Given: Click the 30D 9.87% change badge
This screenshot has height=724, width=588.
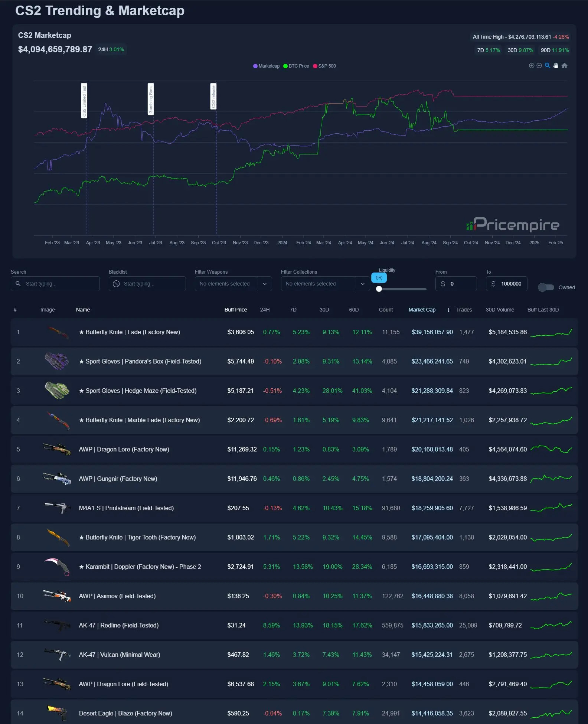Looking at the screenshot, I should pyautogui.click(x=520, y=50).
